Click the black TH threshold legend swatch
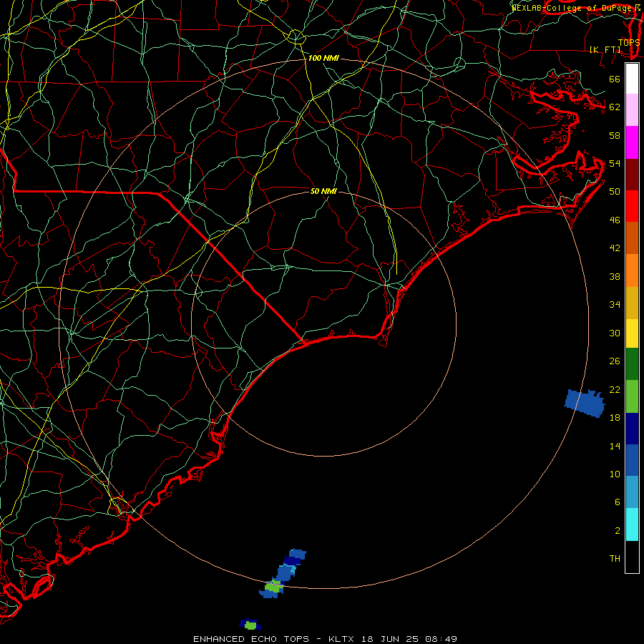Viewport: 644px width, 644px height. coord(632,557)
